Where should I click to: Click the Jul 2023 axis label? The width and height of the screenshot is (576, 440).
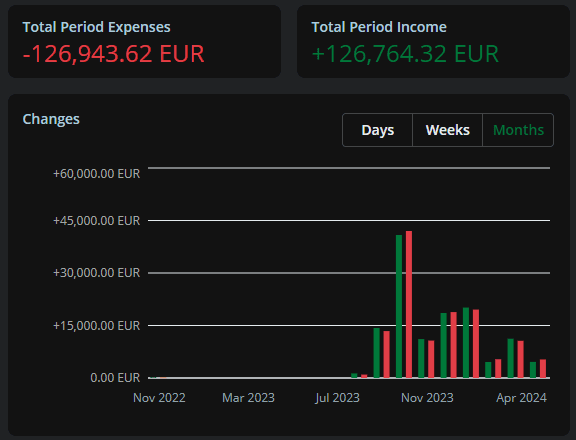(337, 398)
